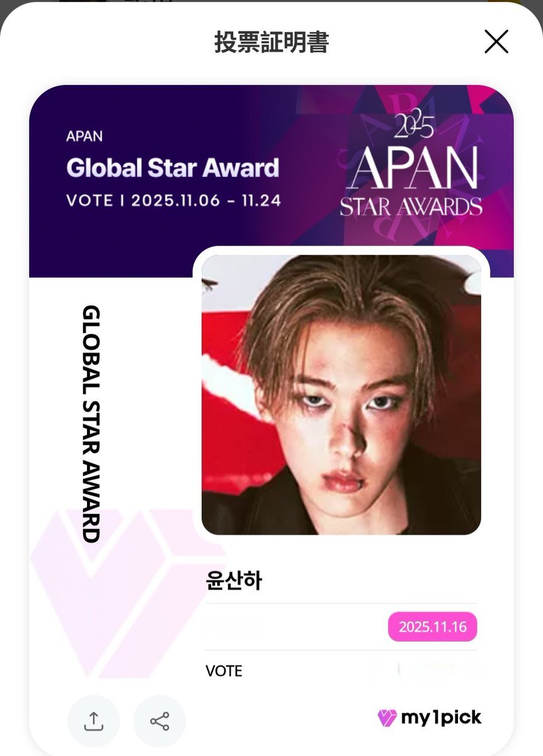543x756 pixels.
Task: Click the small APAN label in banner
Action: (84, 136)
